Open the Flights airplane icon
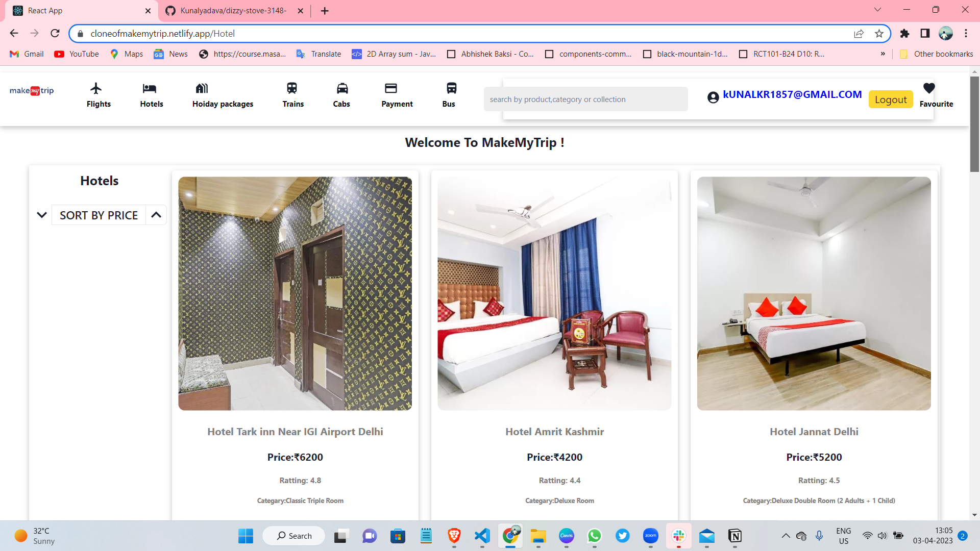Viewport: 980px width, 551px height. pyautogui.click(x=96, y=88)
